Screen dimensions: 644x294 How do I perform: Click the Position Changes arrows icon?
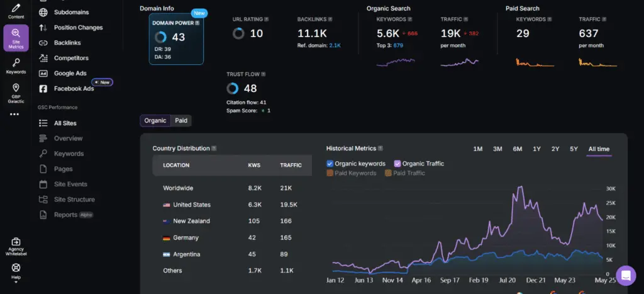[x=43, y=28]
